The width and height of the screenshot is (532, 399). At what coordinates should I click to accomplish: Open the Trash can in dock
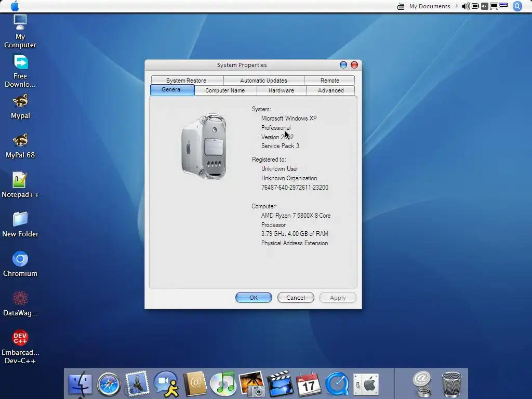click(451, 384)
